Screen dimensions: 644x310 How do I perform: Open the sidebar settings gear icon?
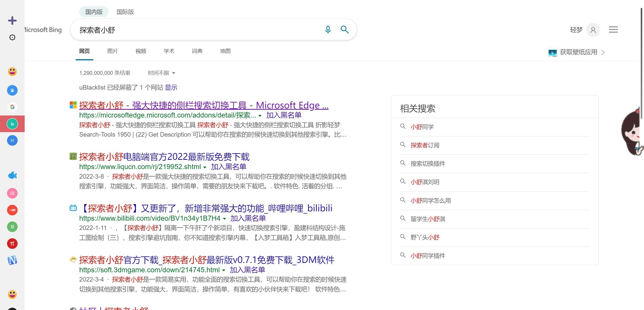[12, 37]
